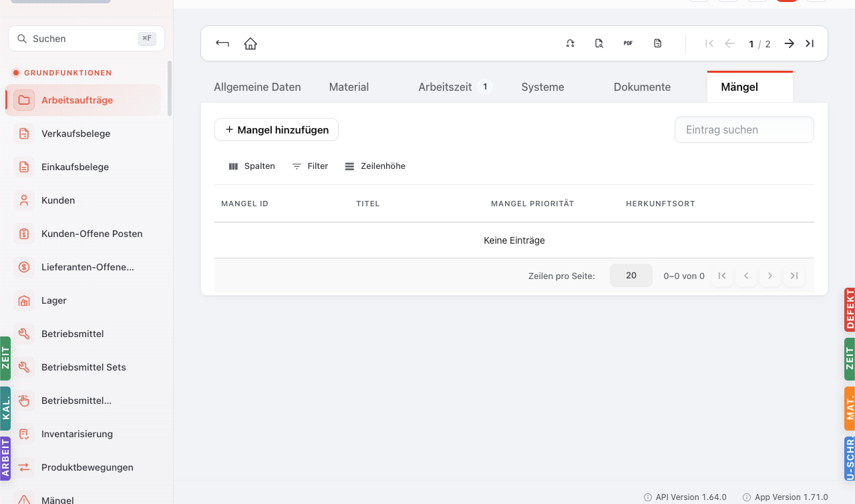Switch to Dokumente tab

[x=642, y=87]
